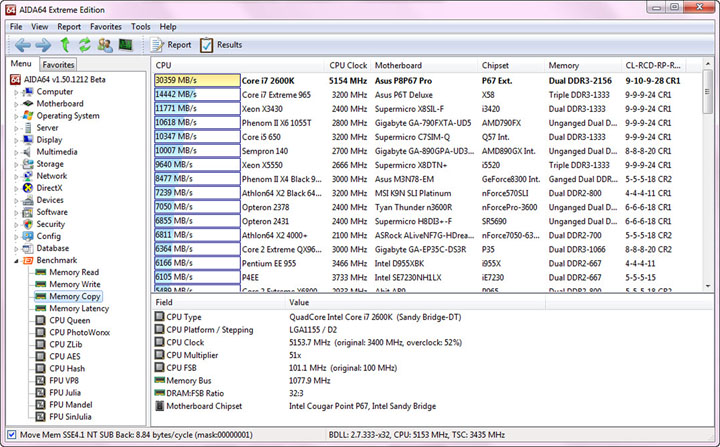720x447 pixels.
Task: Click the results list scroll down arrow
Action: pyautogui.click(x=708, y=286)
